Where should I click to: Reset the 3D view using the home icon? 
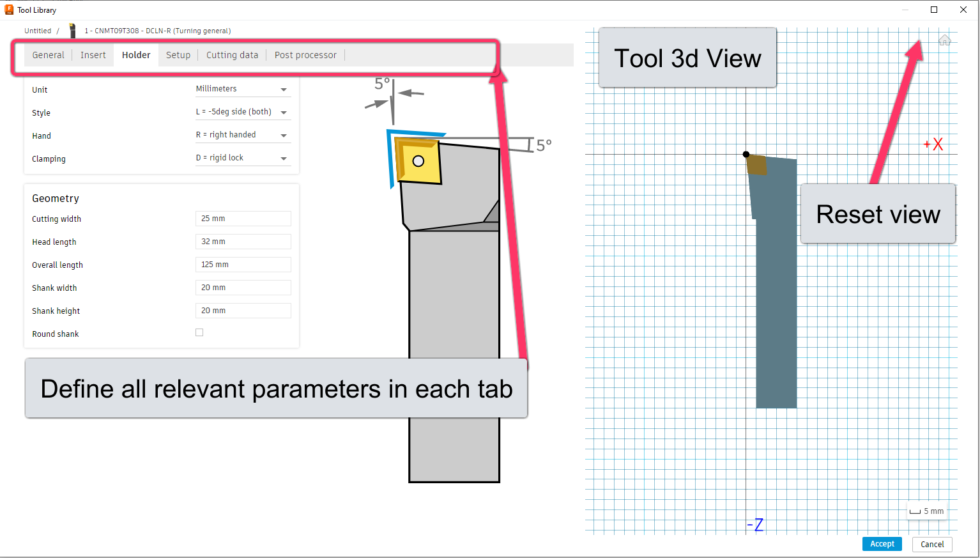pyautogui.click(x=945, y=40)
